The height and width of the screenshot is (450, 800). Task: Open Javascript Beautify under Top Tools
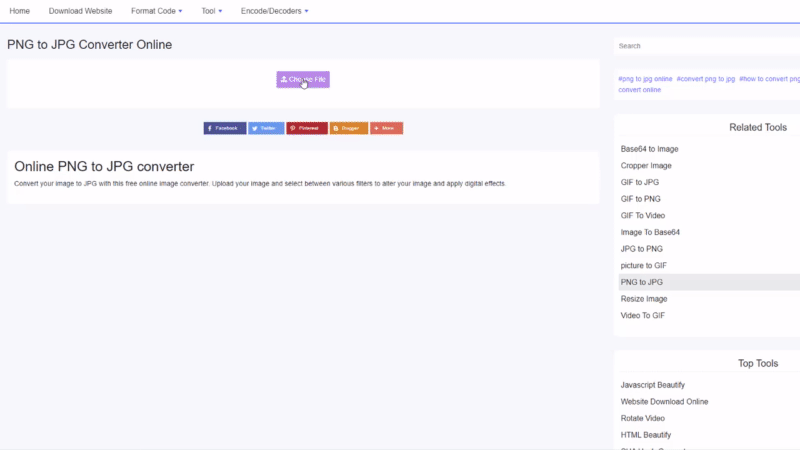(653, 385)
